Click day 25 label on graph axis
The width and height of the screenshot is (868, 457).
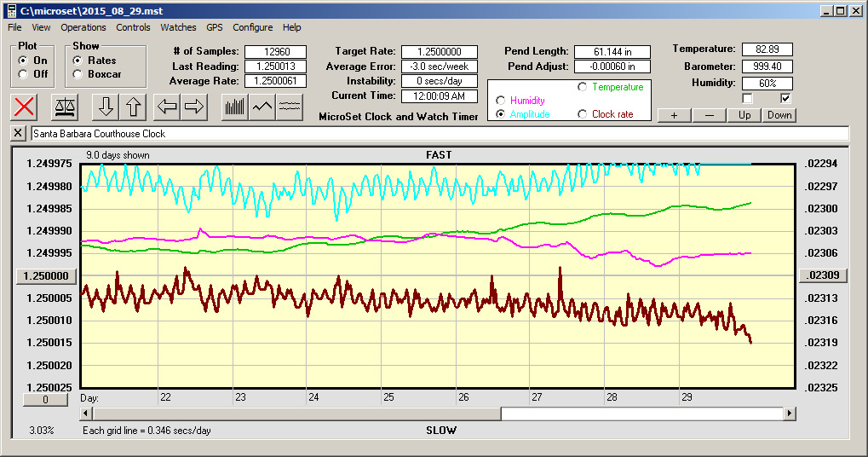(388, 397)
